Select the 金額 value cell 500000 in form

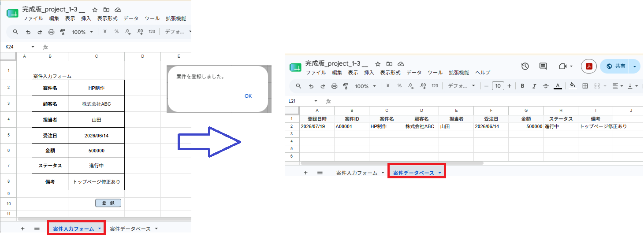97,151
